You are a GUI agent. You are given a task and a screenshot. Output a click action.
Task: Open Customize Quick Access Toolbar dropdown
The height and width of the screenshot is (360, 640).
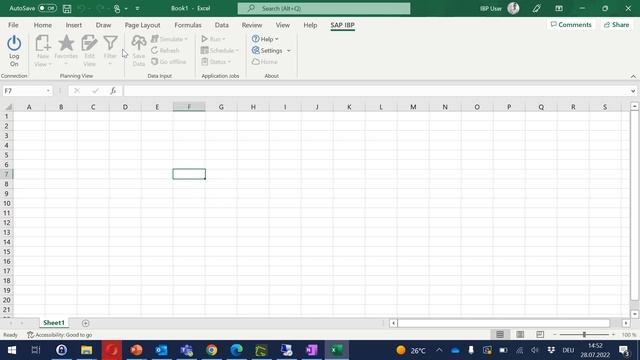coord(137,8)
